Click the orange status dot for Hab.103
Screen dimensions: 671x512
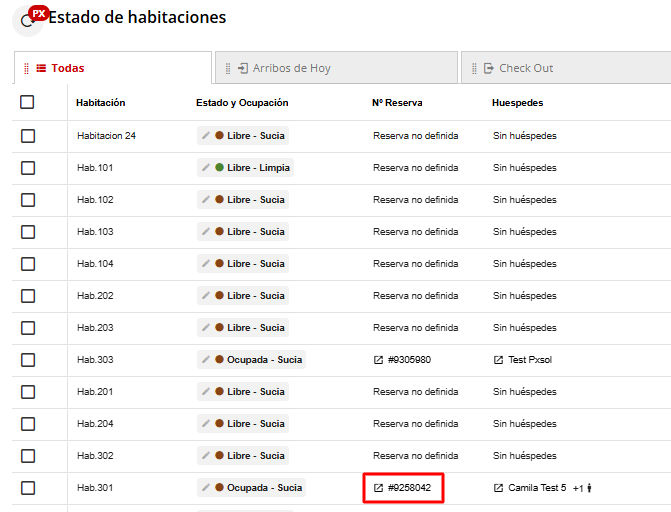click(219, 232)
